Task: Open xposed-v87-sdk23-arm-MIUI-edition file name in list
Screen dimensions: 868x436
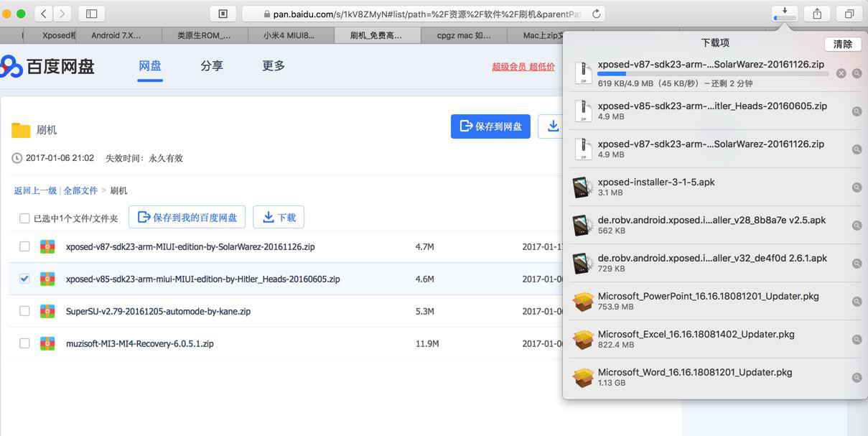Action: click(190, 246)
